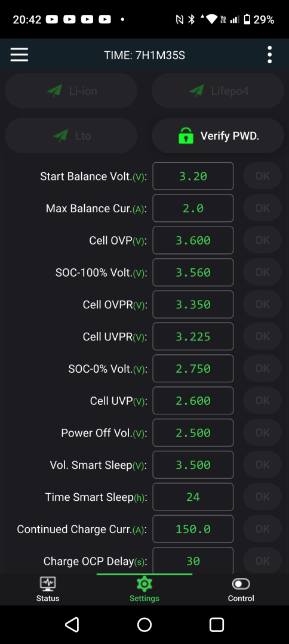Tap the paper plane icon beside Lto

point(60,135)
